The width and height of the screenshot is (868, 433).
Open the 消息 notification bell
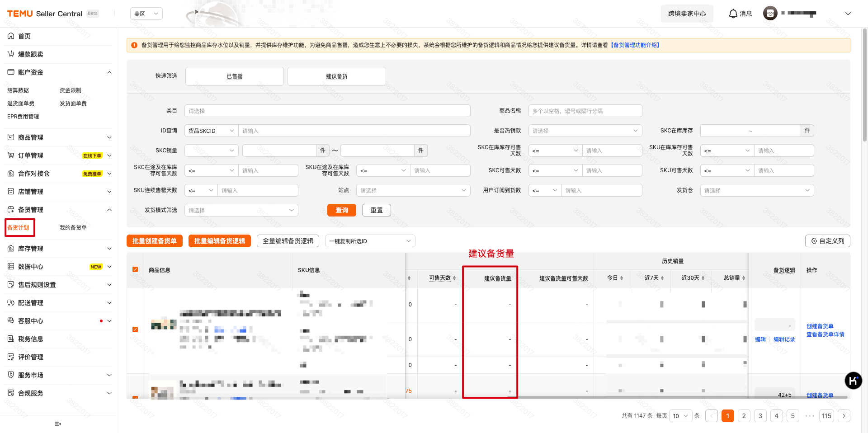coord(740,14)
